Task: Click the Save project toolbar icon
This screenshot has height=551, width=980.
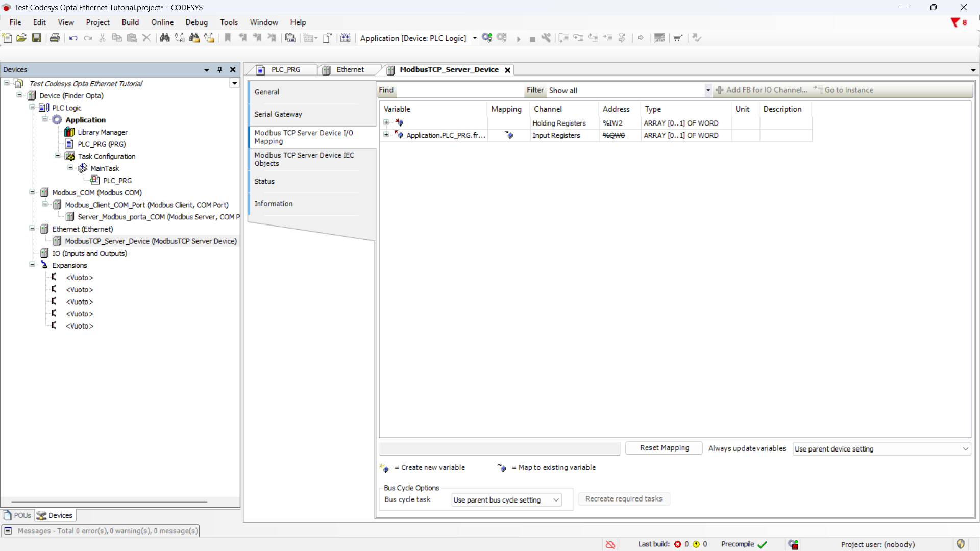Action: [x=36, y=38]
